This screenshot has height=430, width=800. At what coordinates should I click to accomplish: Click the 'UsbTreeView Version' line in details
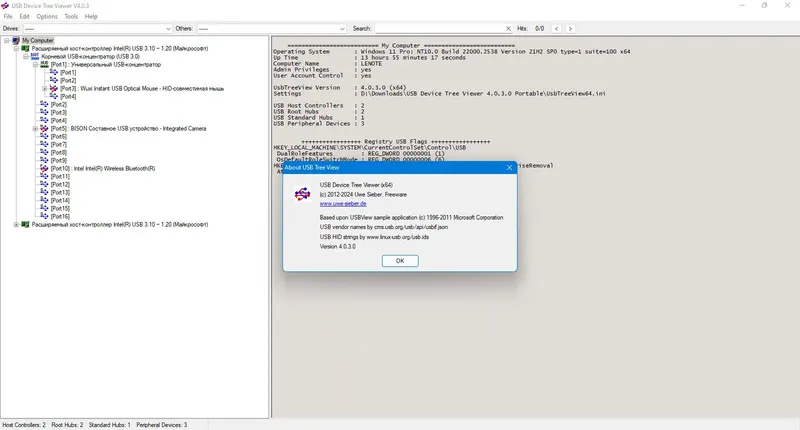pyautogui.click(x=340, y=88)
